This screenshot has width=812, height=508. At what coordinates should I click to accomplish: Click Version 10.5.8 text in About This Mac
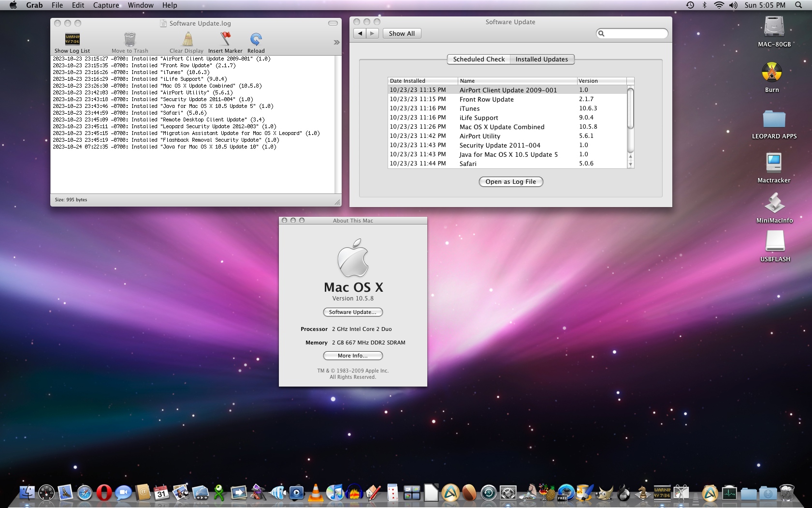[x=353, y=299]
